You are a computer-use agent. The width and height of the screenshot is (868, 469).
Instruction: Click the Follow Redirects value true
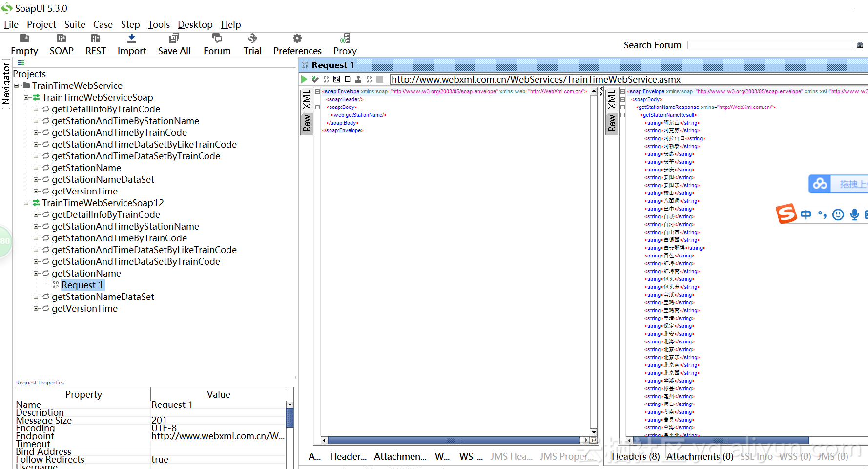218,459
